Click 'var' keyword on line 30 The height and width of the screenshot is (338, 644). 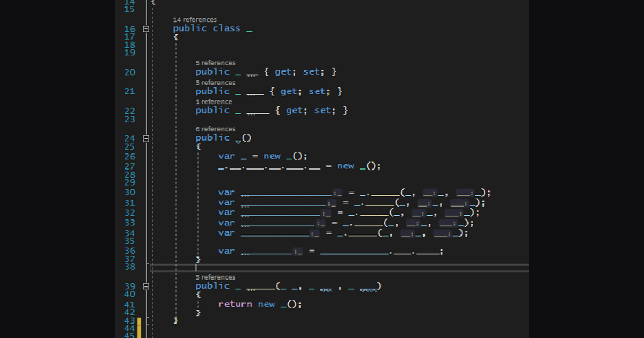click(x=226, y=192)
